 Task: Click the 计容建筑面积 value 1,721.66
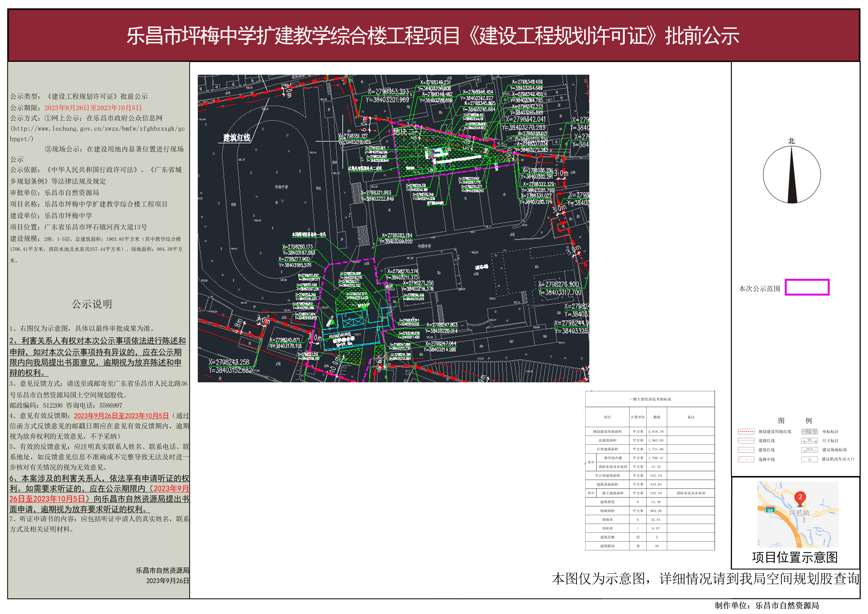(x=656, y=449)
